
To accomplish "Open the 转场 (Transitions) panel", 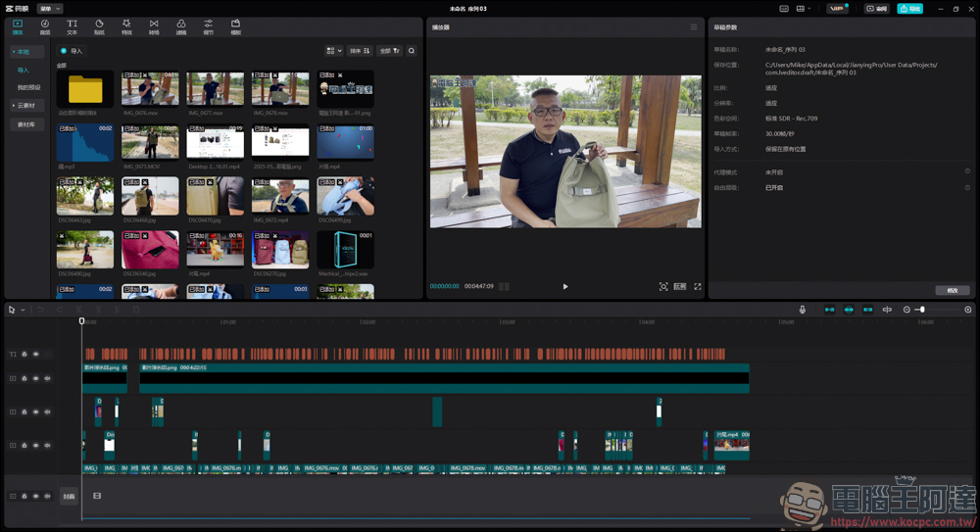I will coord(154,25).
